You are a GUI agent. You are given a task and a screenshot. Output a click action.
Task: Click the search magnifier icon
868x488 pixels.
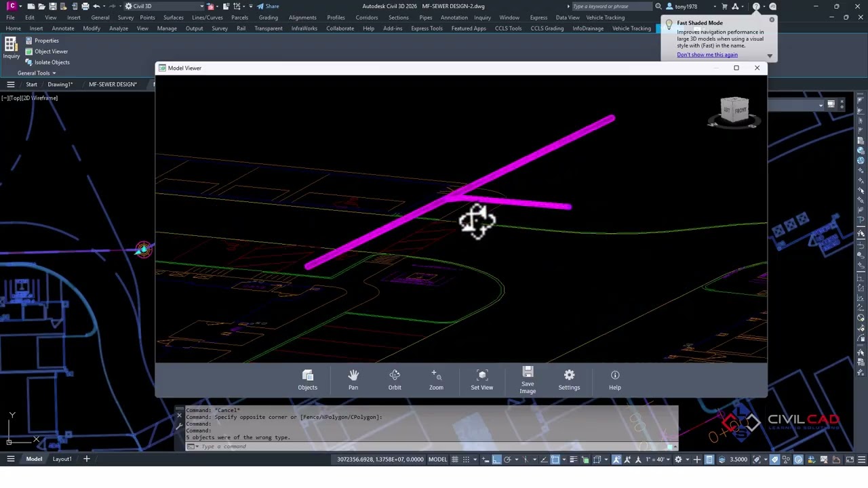point(658,6)
